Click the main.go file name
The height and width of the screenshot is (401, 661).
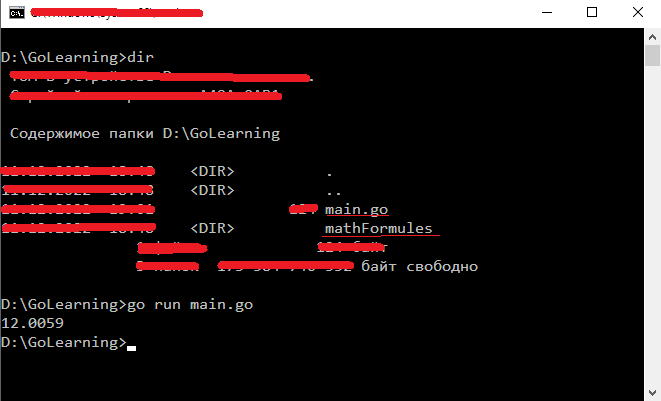(x=356, y=210)
